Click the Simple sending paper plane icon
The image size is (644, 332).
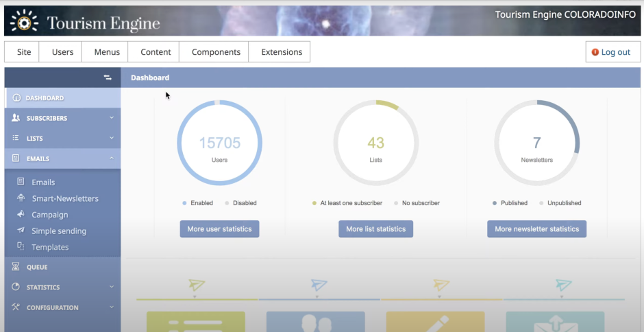21,231
